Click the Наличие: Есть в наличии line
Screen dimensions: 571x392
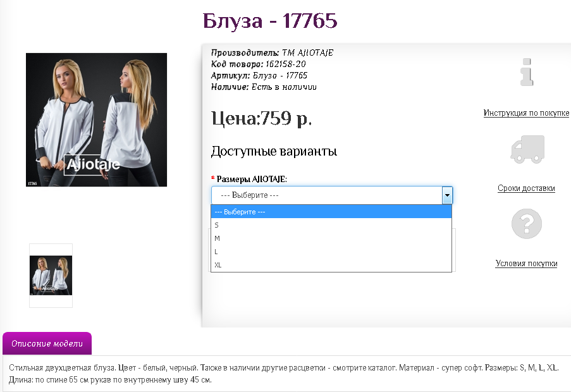click(x=264, y=87)
